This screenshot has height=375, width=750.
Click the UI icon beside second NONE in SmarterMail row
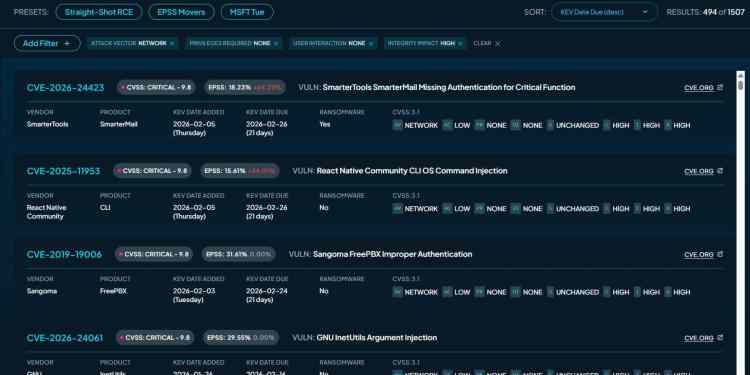point(515,125)
